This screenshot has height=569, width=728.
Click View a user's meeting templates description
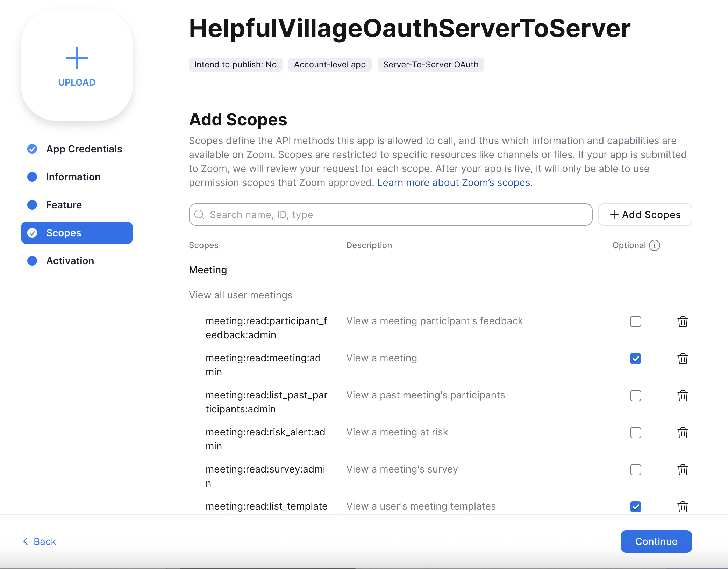tap(421, 506)
